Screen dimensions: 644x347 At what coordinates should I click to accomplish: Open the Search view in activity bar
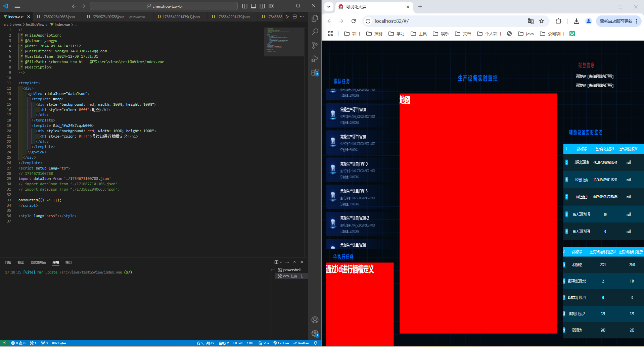pos(315,32)
